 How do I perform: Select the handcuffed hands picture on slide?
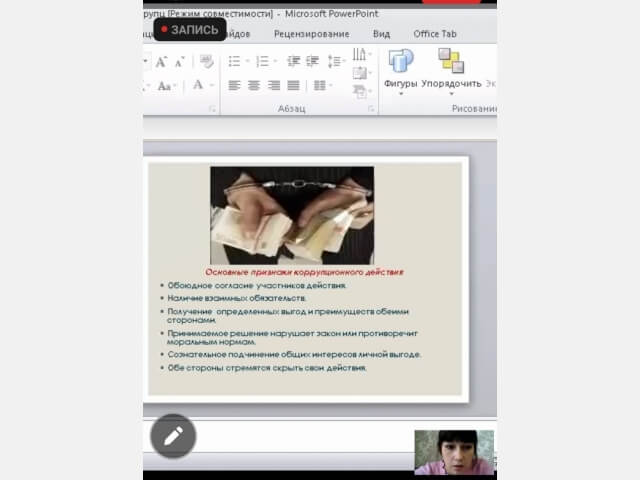point(292,215)
